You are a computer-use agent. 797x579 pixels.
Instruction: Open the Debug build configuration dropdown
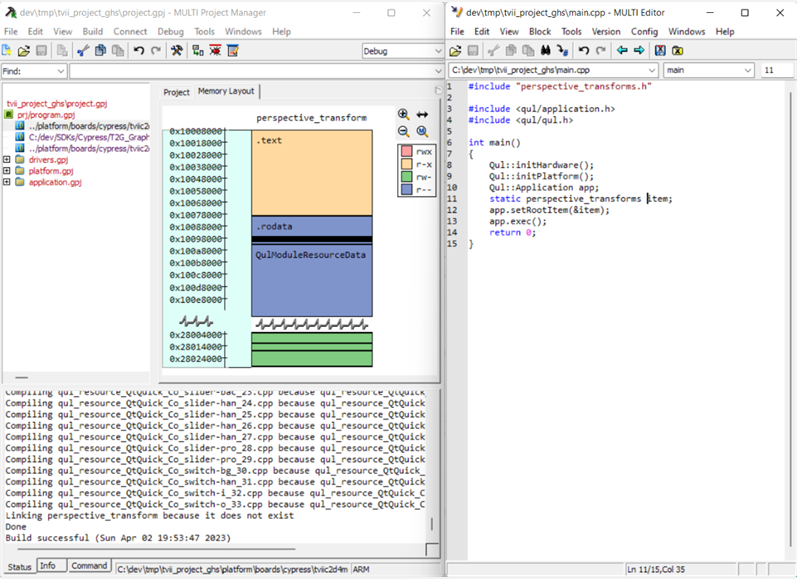[436, 51]
